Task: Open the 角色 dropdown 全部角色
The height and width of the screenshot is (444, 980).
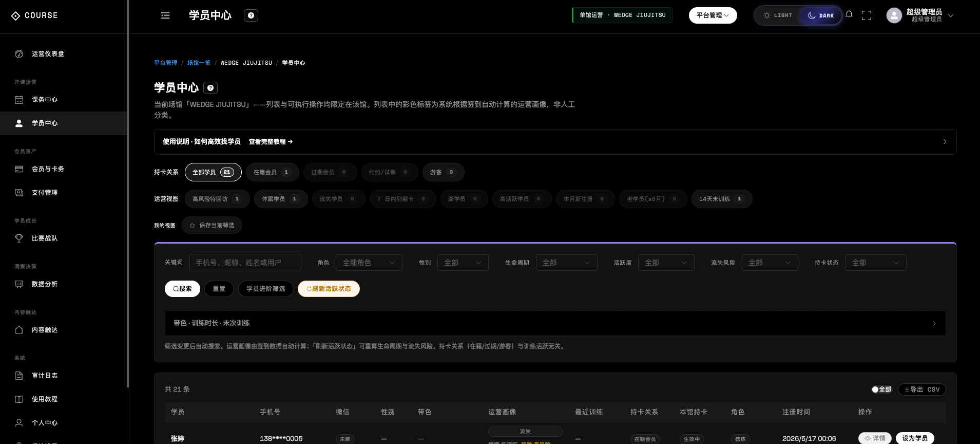Action: pos(369,263)
